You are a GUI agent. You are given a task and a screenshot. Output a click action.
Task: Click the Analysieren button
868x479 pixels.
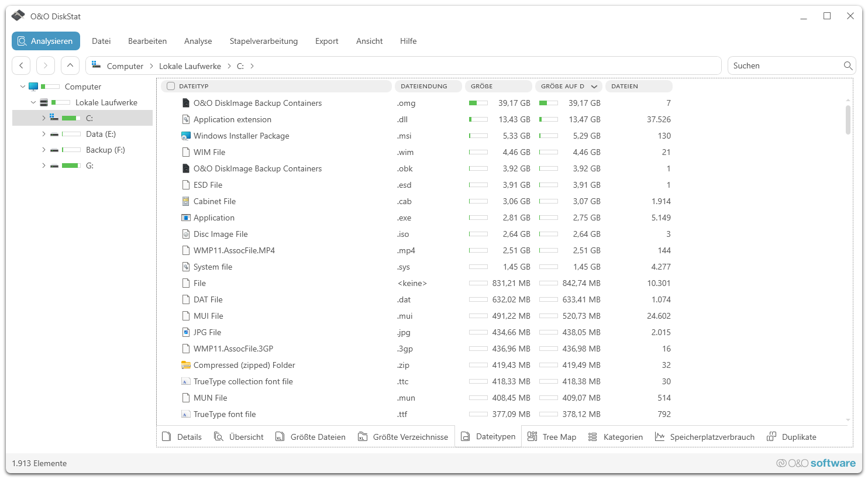point(46,41)
